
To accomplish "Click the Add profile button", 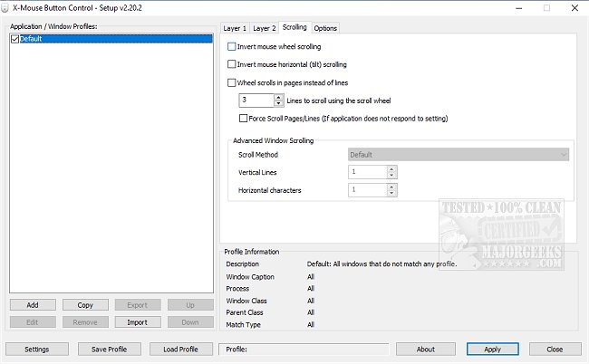I will (33, 305).
